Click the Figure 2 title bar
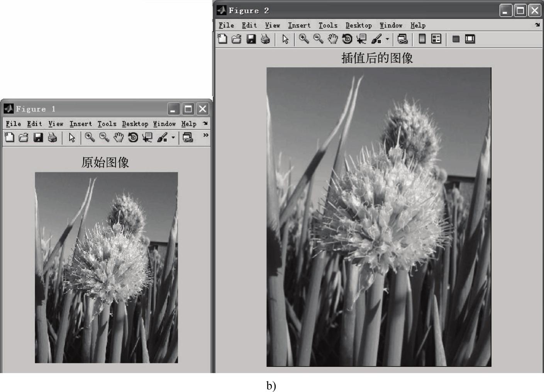 click(x=378, y=10)
